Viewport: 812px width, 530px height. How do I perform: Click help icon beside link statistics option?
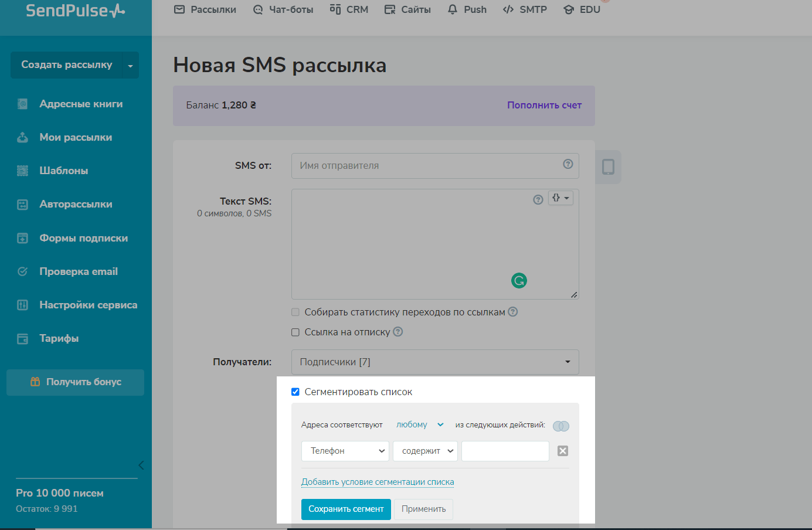point(512,312)
